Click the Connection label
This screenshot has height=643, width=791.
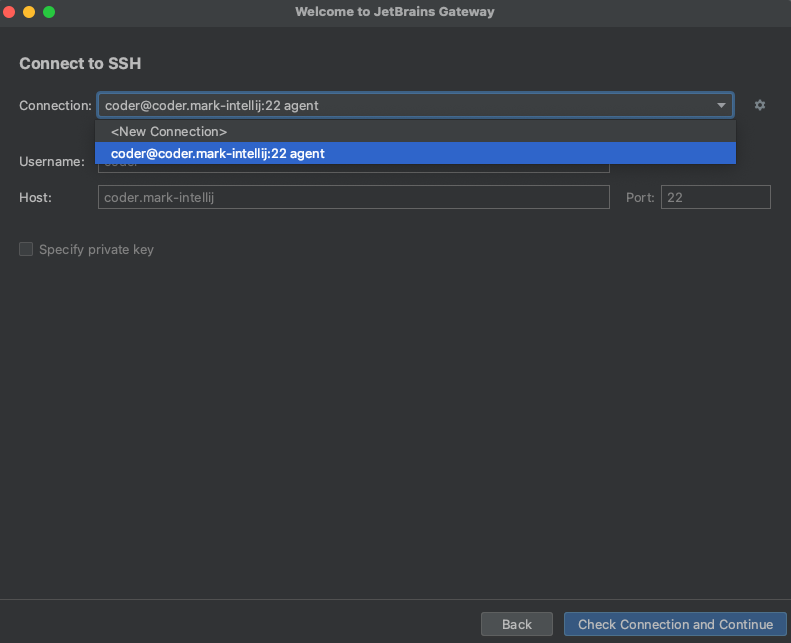click(55, 105)
